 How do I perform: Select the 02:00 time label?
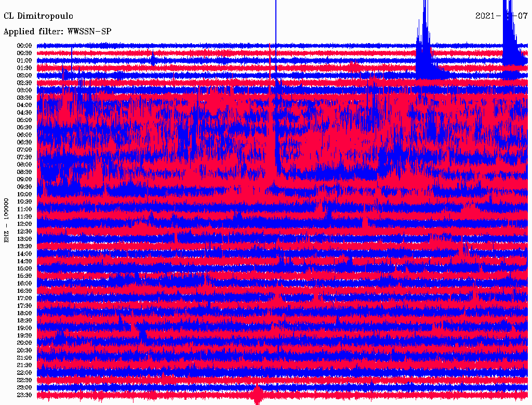click(24, 75)
